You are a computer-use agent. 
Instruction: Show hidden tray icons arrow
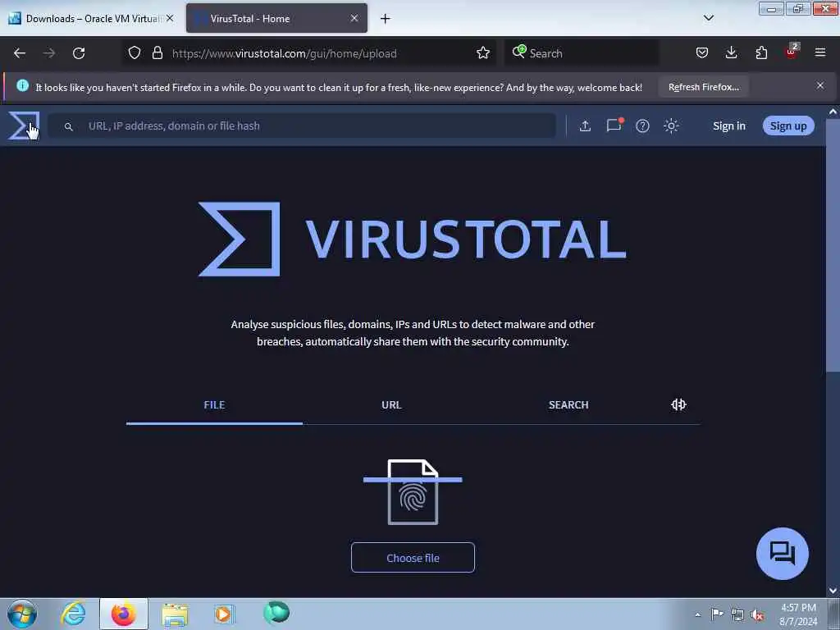tap(697, 614)
